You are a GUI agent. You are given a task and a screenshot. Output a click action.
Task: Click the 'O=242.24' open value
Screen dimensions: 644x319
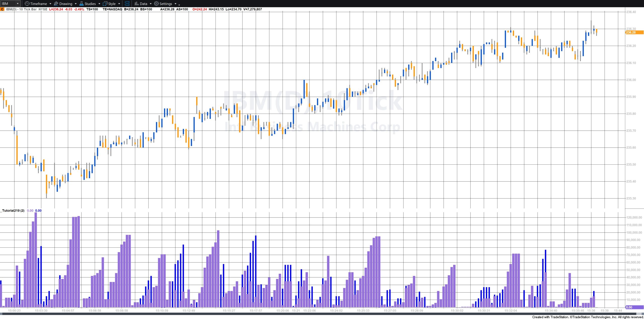coord(200,9)
